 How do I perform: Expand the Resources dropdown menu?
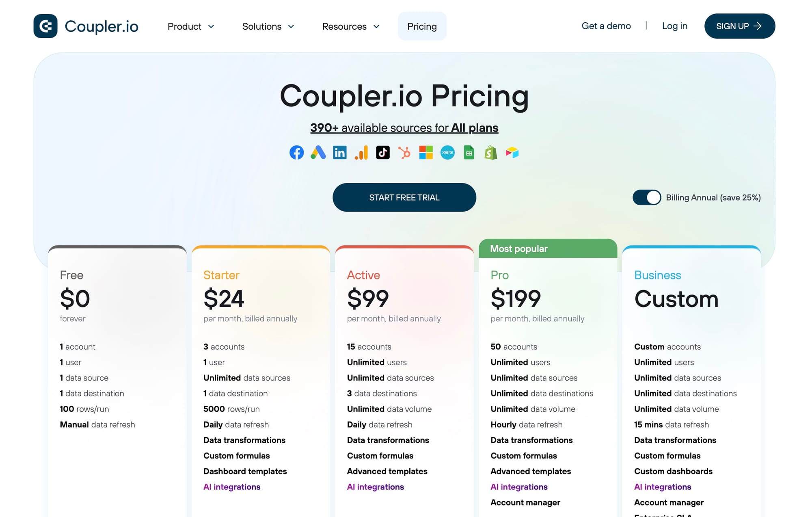[350, 26]
